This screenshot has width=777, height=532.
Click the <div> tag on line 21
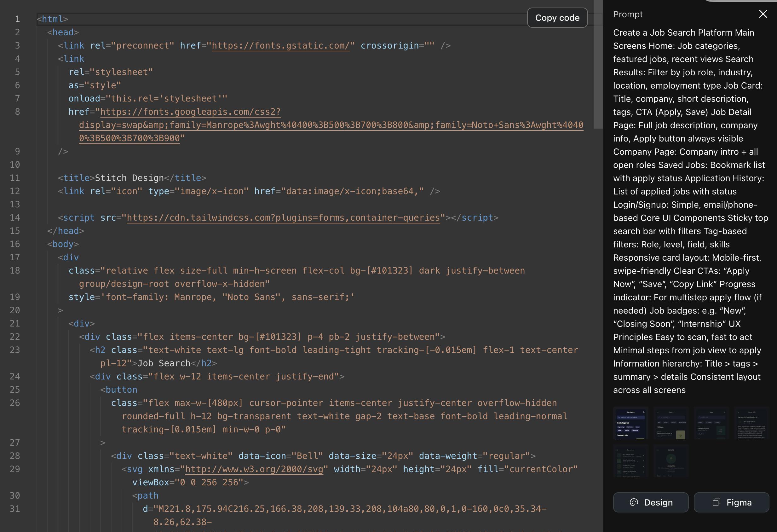pyautogui.click(x=82, y=324)
